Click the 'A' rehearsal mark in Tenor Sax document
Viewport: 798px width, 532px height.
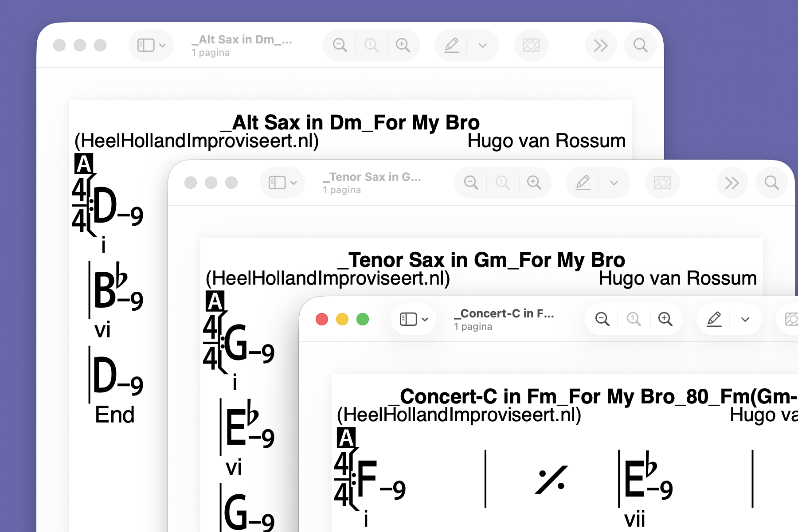click(215, 301)
